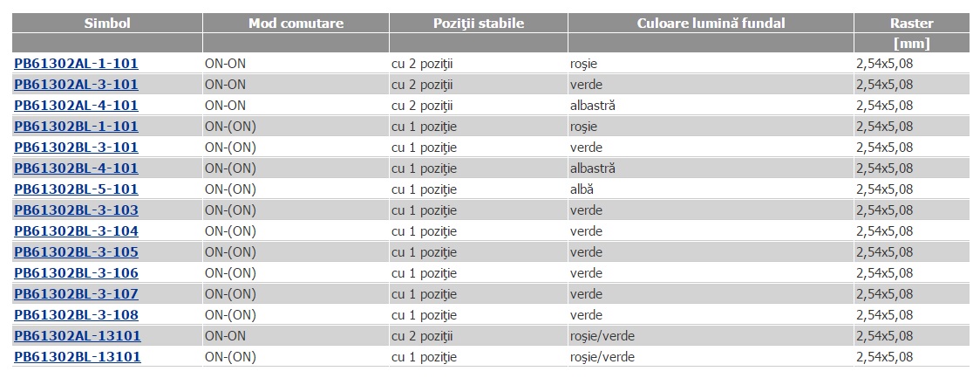This screenshot has width=980, height=378.
Task: Open the PB61302BL-4-101 product link
Action: 76,168
